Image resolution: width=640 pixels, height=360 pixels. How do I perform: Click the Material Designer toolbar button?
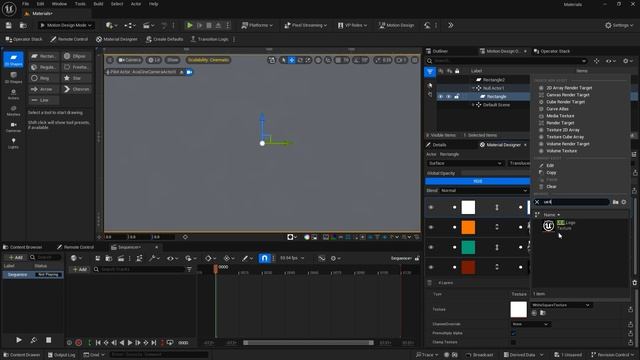(117, 39)
